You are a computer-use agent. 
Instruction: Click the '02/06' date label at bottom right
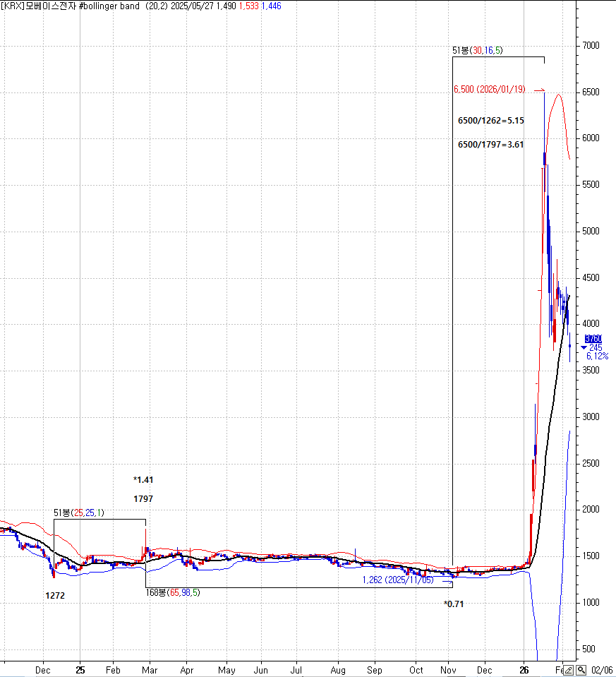pyautogui.click(x=602, y=669)
